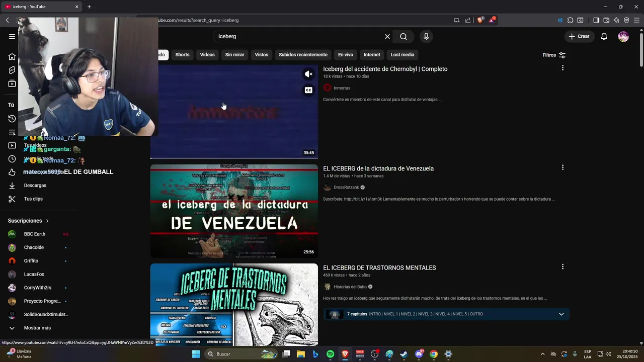Select the Shorts filter chip
Screen dimensions: 644x362
tap(182, 55)
